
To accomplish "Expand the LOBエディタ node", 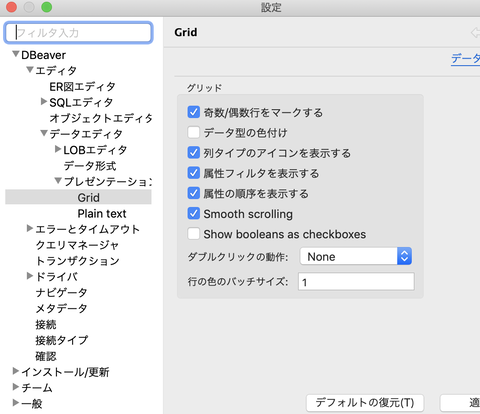I will point(58,149).
